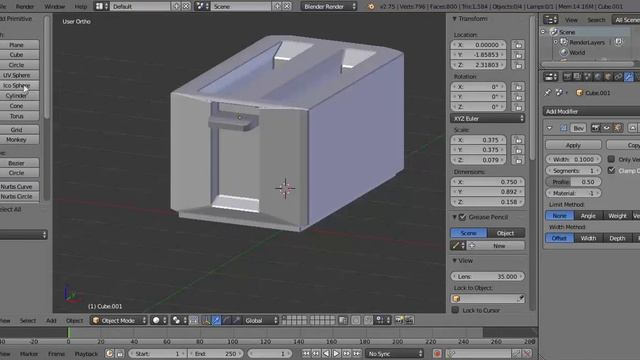640x360 pixels.
Task: Add a Monkey mesh primitive
Action: click(16, 140)
